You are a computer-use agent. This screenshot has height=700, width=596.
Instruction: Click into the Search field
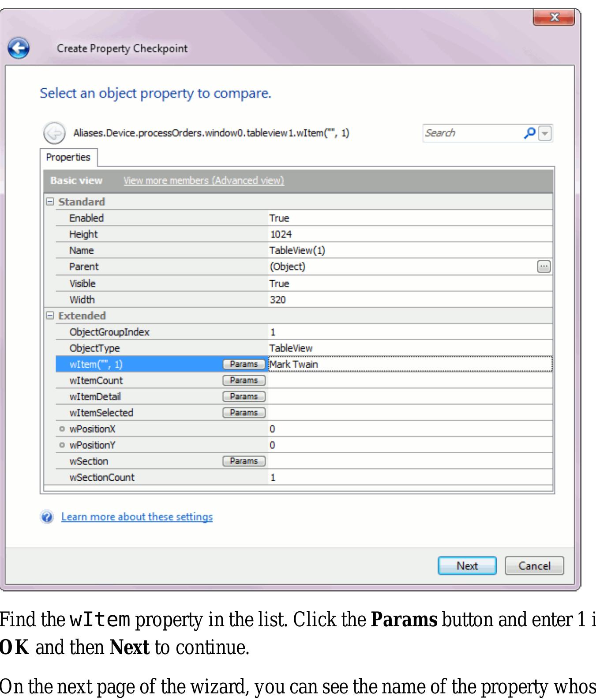click(x=472, y=133)
